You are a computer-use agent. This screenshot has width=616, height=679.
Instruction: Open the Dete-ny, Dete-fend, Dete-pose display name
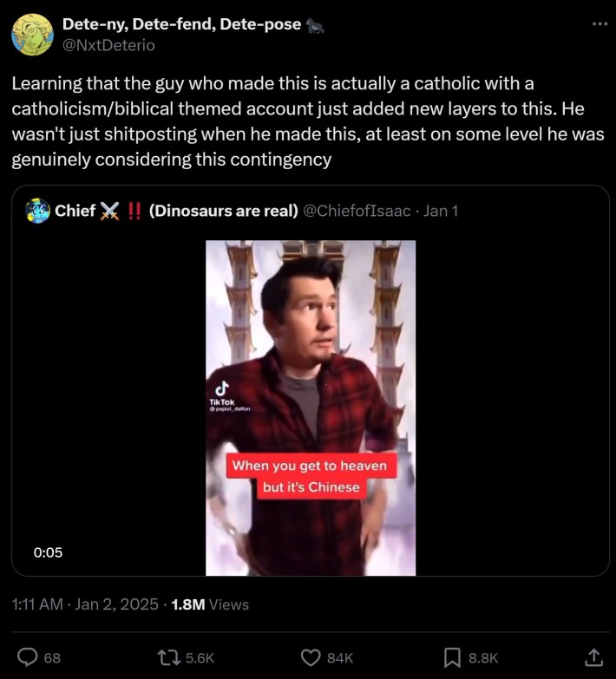(181, 24)
